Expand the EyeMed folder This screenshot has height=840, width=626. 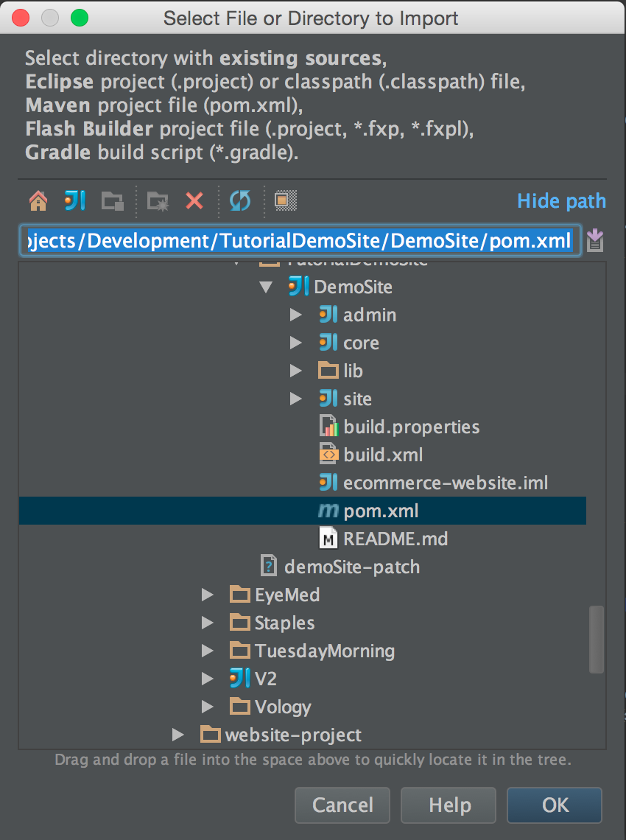pyautogui.click(x=208, y=595)
